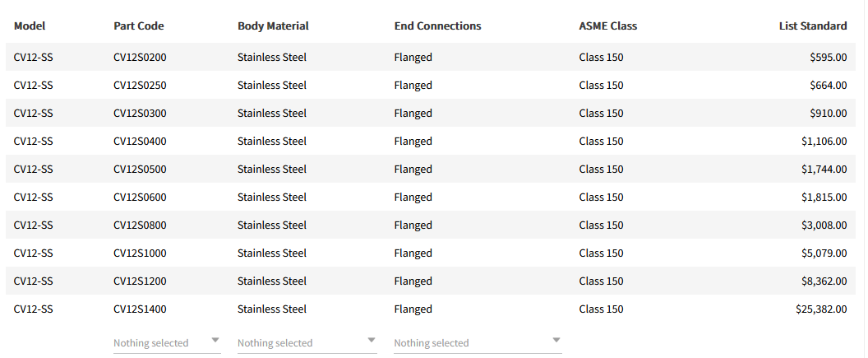Click the List Standard column header
Screen dimensions: 868x358
point(812,26)
